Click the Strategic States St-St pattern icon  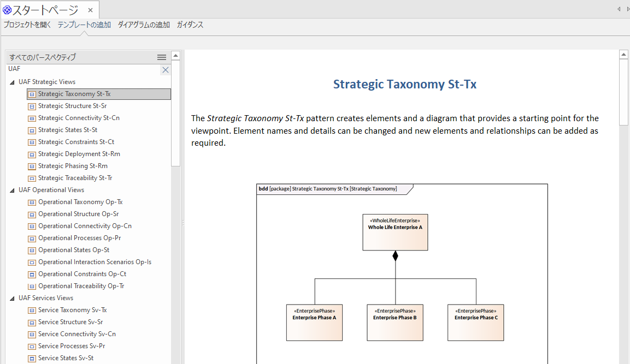coord(32,130)
